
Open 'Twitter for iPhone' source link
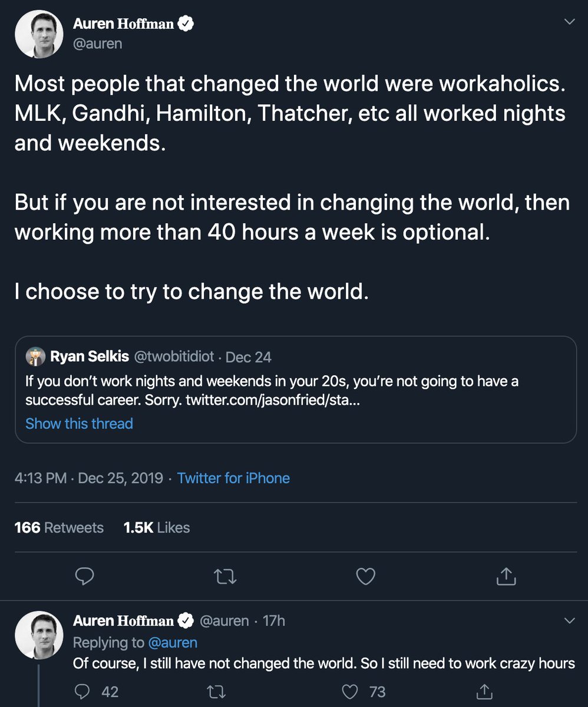pyautogui.click(x=233, y=478)
